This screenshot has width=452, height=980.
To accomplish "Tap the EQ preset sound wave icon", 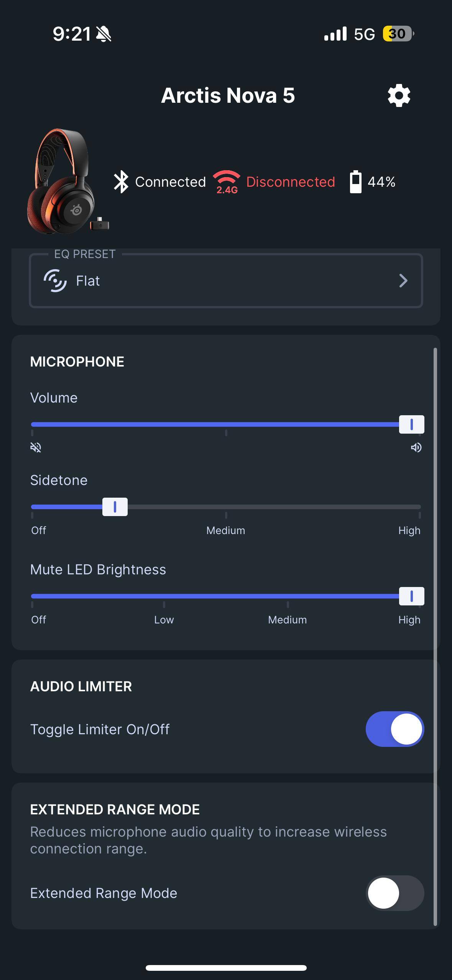I will click(55, 281).
